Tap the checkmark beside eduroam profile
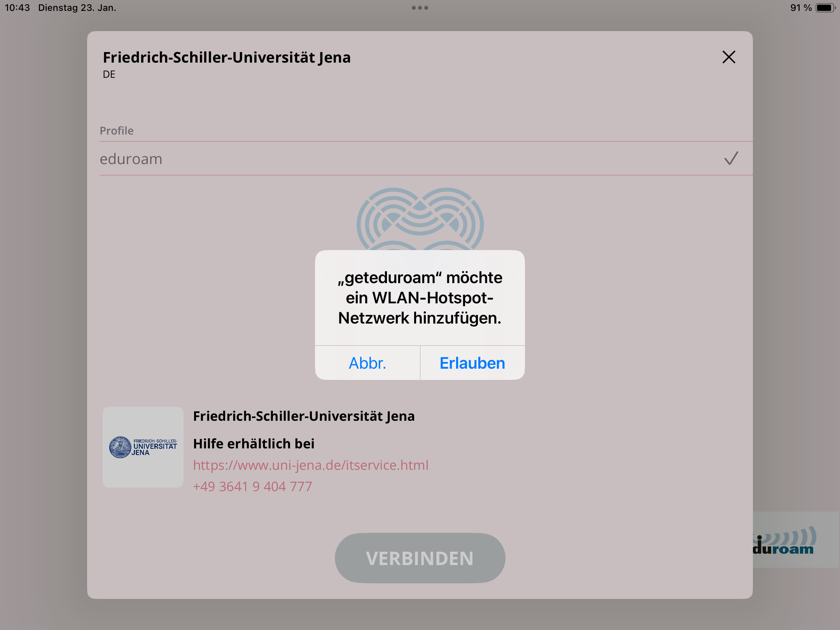840x630 pixels. (x=731, y=158)
